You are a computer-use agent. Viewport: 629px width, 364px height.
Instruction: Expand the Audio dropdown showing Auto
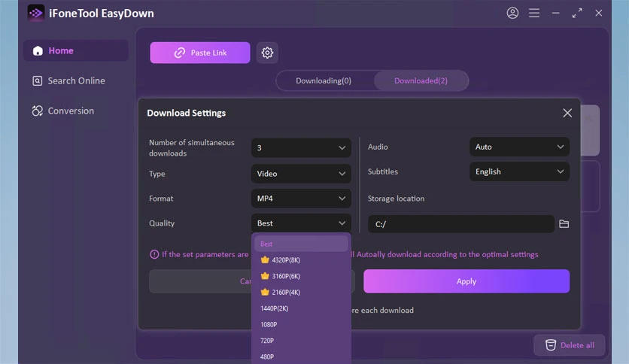tap(519, 147)
